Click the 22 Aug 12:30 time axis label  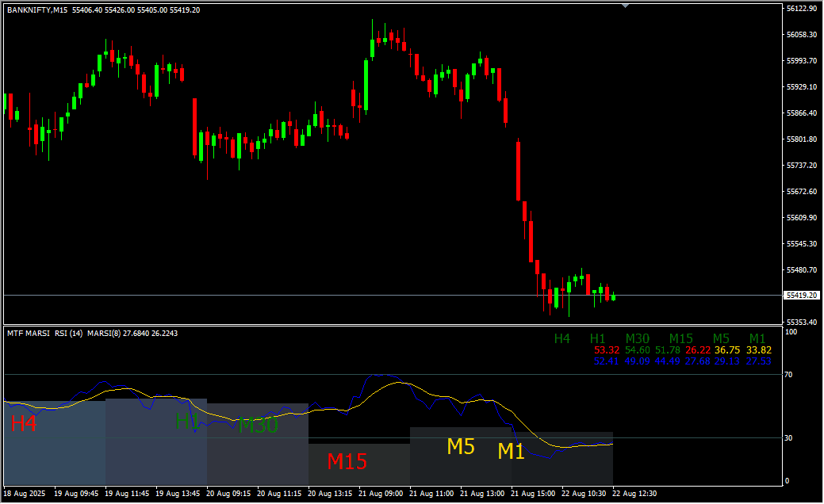[636, 493]
